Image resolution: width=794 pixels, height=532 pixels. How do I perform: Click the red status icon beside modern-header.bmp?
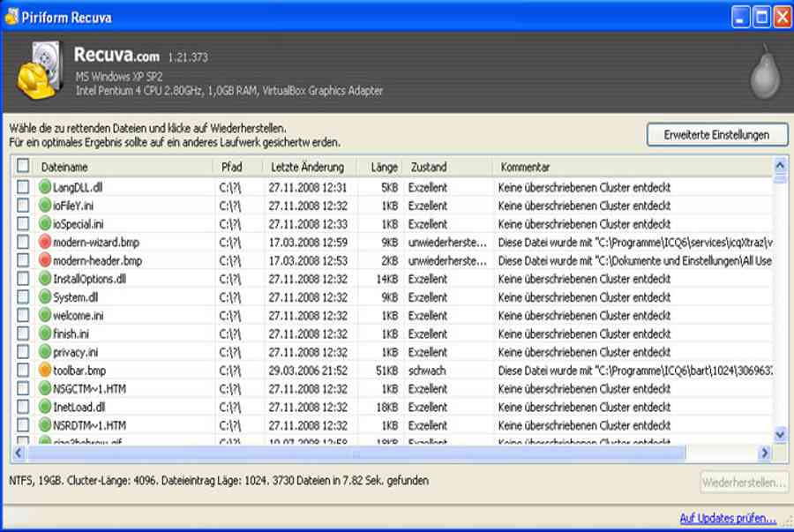(x=45, y=260)
